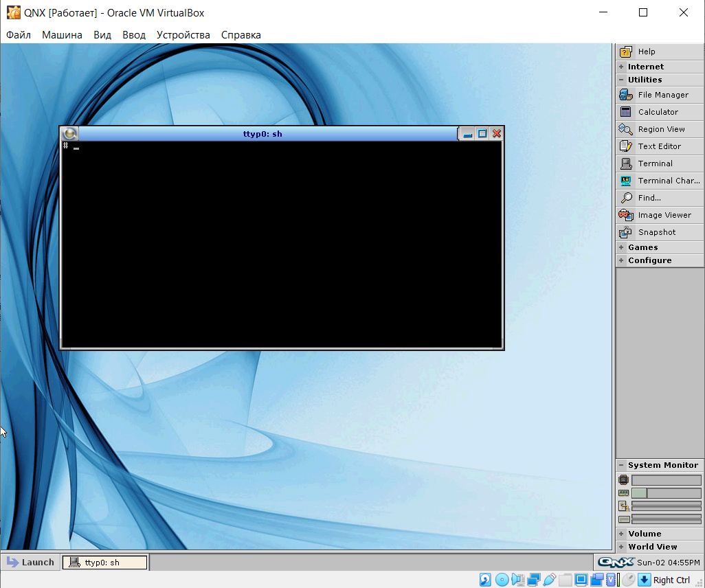The width and height of the screenshot is (705, 588).
Task: Click the QNX logo in the taskbar
Action: pyautogui.click(x=616, y=562)
